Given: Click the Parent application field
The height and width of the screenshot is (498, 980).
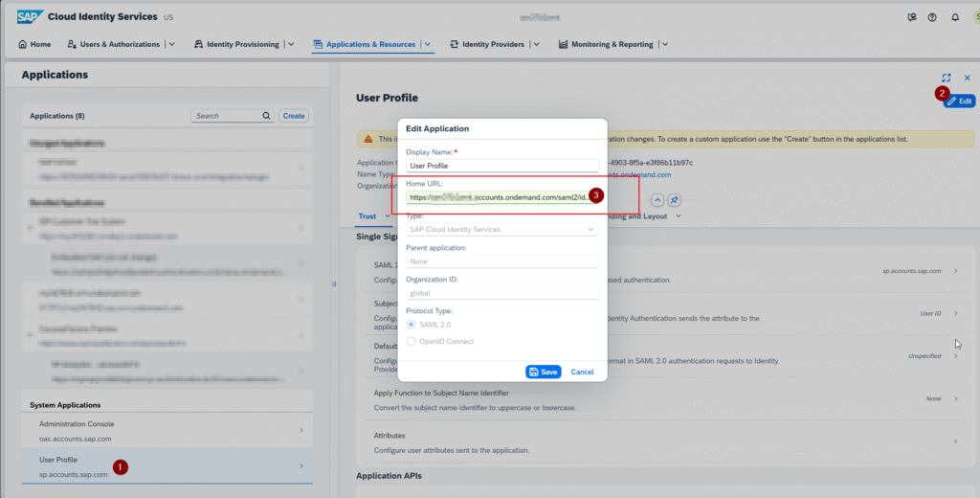Looking at the screenshot, I should [x=501, y=260].
